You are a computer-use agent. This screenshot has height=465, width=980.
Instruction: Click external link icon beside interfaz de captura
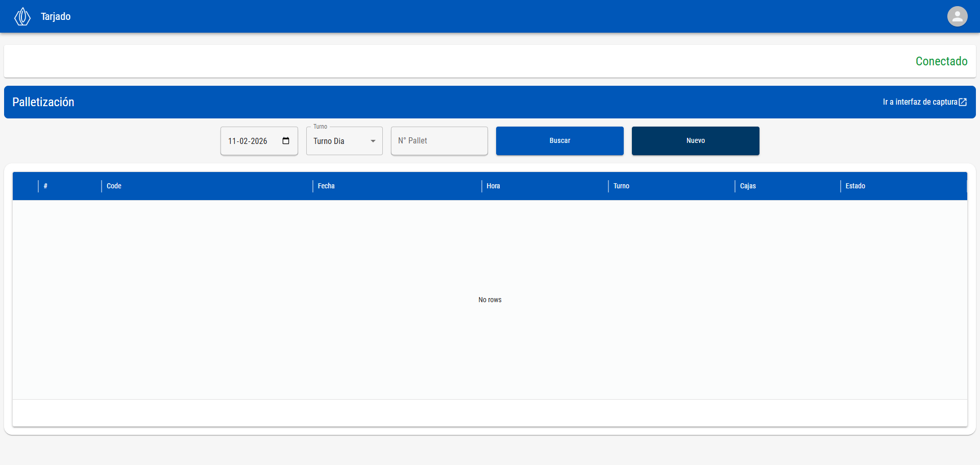pos(963,102)
